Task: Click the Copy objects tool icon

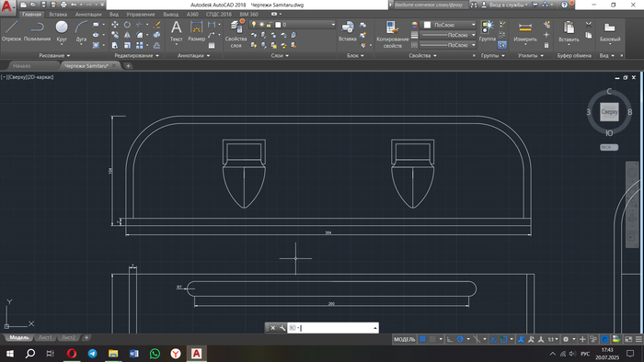Action: (x=115, y=35)
